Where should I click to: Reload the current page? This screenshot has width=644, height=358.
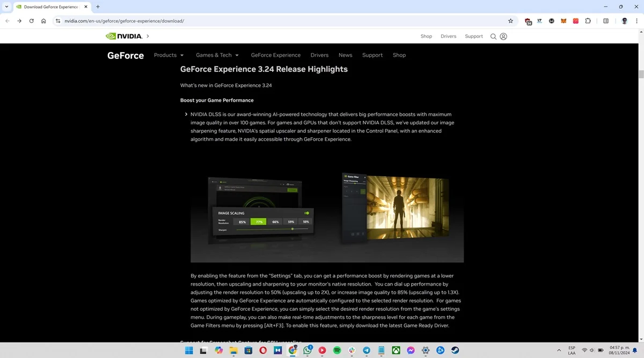[x=31, y=21]
